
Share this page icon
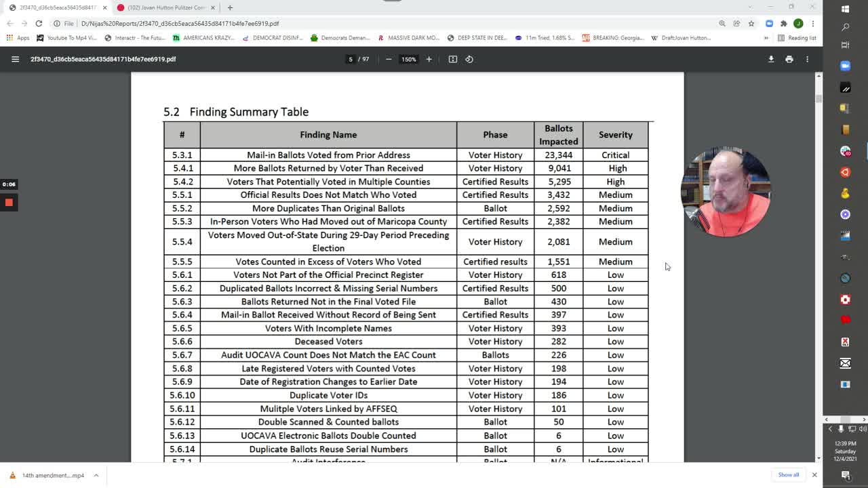[736, 23]
